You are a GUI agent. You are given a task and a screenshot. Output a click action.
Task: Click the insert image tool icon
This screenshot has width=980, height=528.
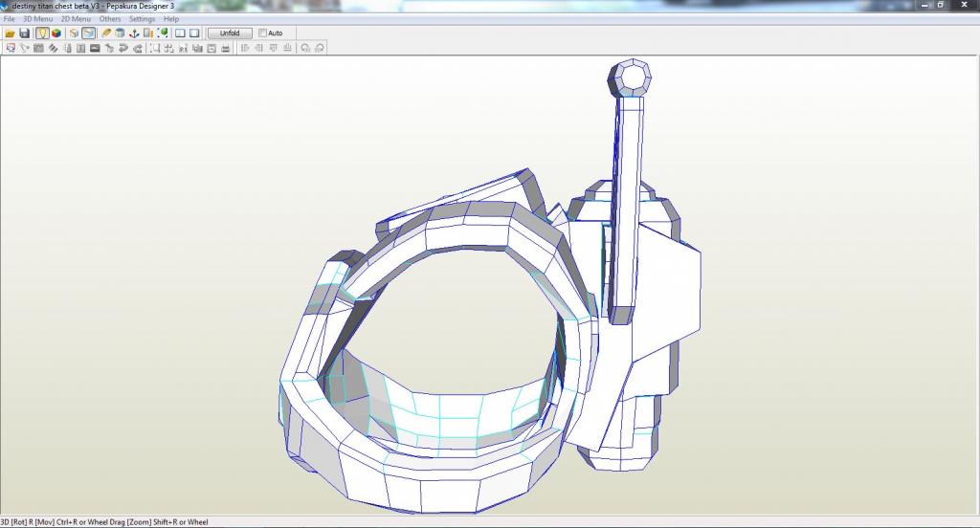pyautogui.click(x=95, y=48)
